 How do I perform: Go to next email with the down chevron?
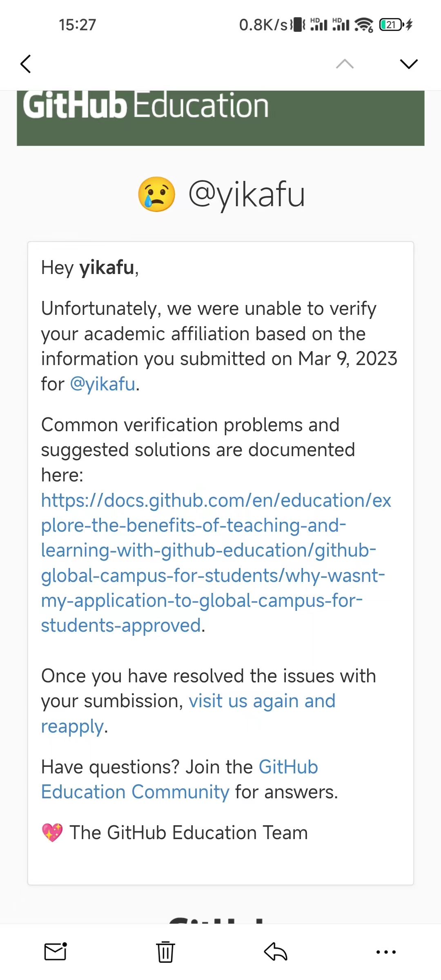coord(408,64)
